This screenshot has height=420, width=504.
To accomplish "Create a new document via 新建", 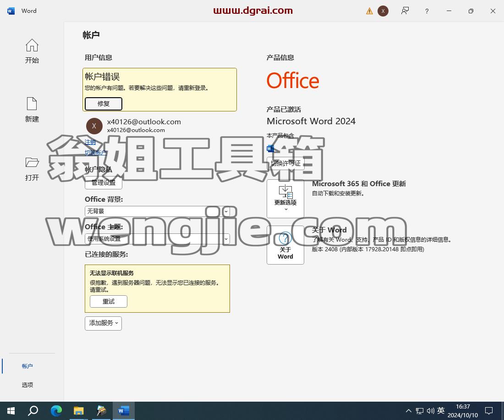I will coord(32,110).
